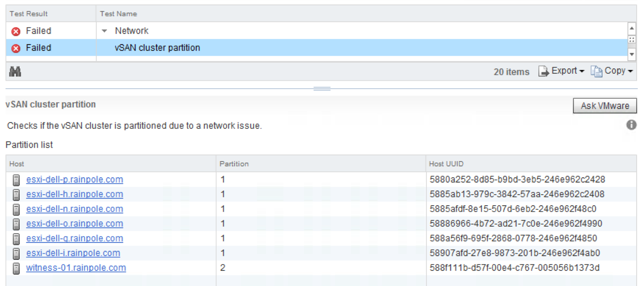Click failed icon for vSAN cluster partition
644x286 pixels.
pyautogui.click(x=16, y=48)
